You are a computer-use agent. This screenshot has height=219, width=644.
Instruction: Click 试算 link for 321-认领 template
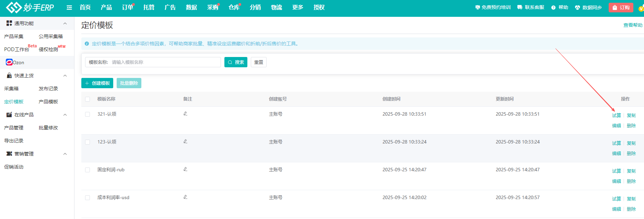tap(616, 115)
